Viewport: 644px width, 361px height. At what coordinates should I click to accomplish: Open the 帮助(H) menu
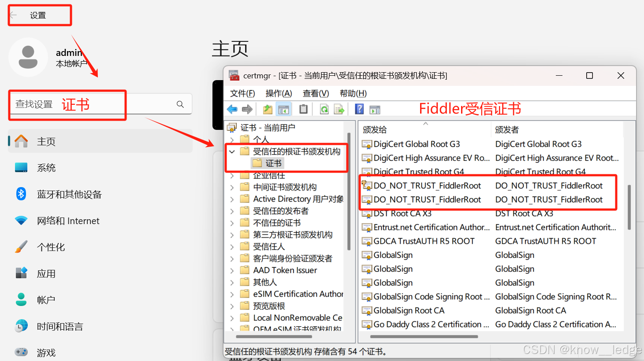pos(353,93)
